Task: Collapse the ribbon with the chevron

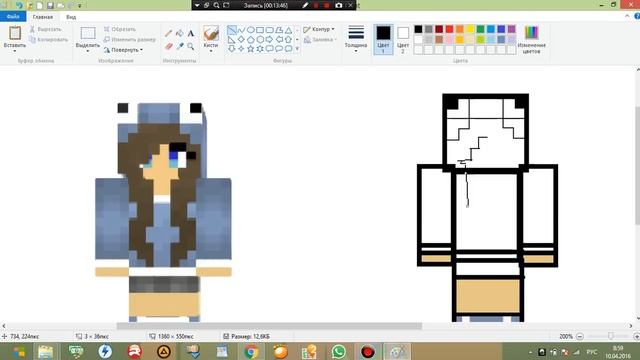Action: 627,16
